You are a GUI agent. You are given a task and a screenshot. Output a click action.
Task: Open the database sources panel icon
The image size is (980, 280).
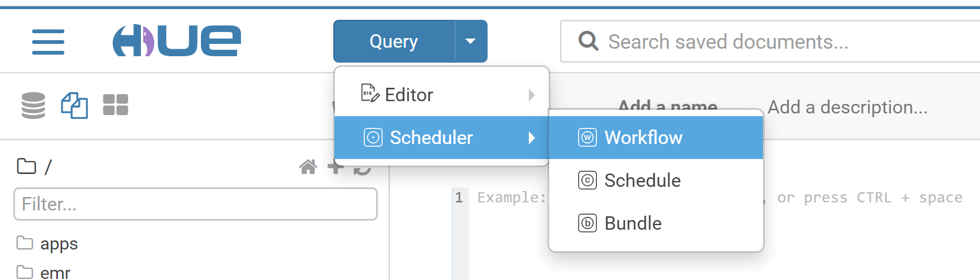point(33,105)
